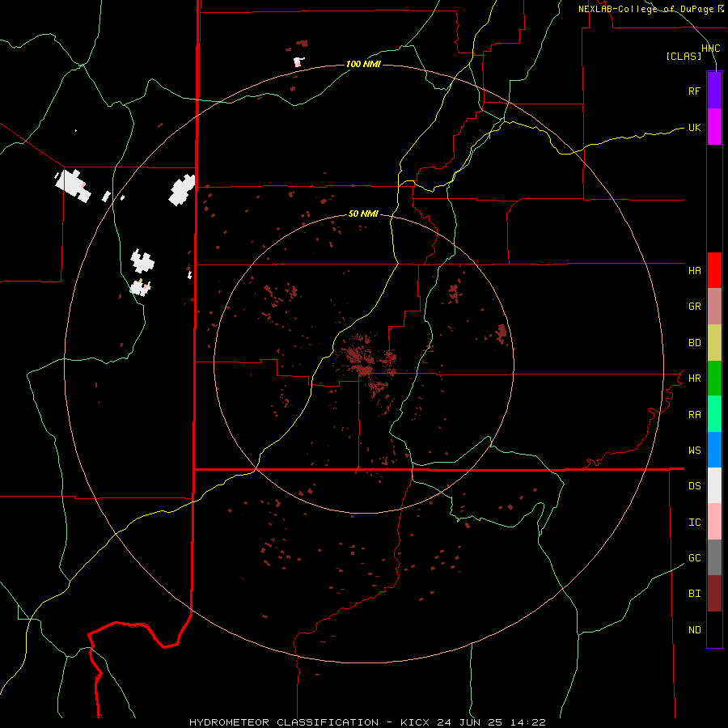728x728 pixels.
Task: Click the RA legend label
Action: pyautogui.click(x=694, y=415)
